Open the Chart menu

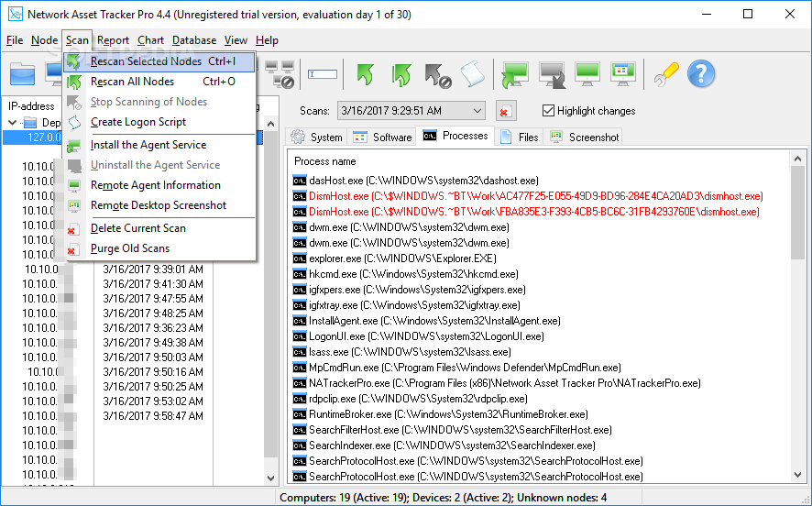[150, 40]
